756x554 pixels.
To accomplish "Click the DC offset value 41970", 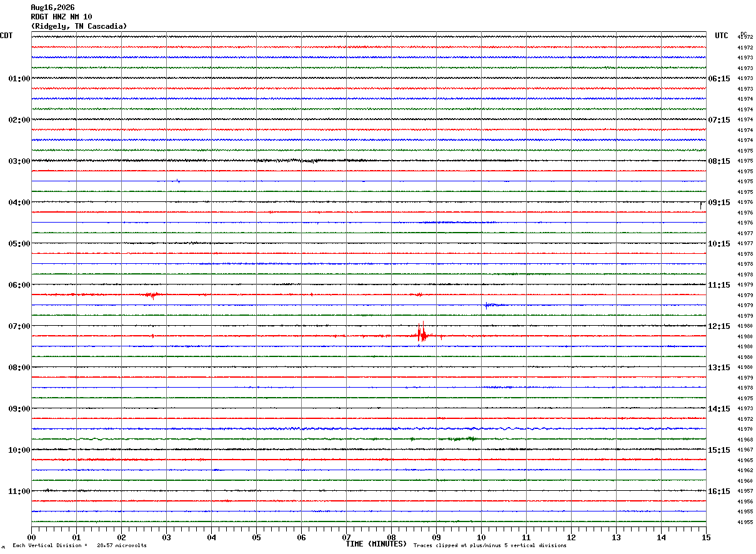I will (x=745, y=430).
